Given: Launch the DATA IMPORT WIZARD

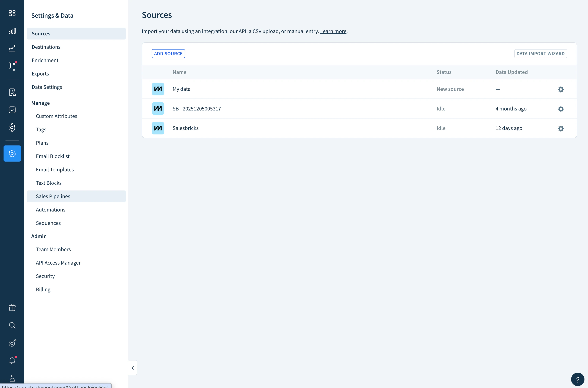Looking at the screenshot, I should 540,53.
